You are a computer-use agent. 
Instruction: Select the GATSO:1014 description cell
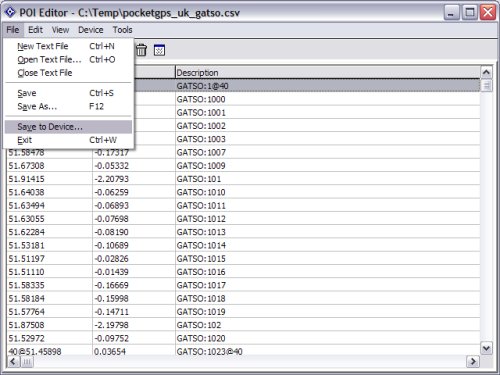pos(328,245)
